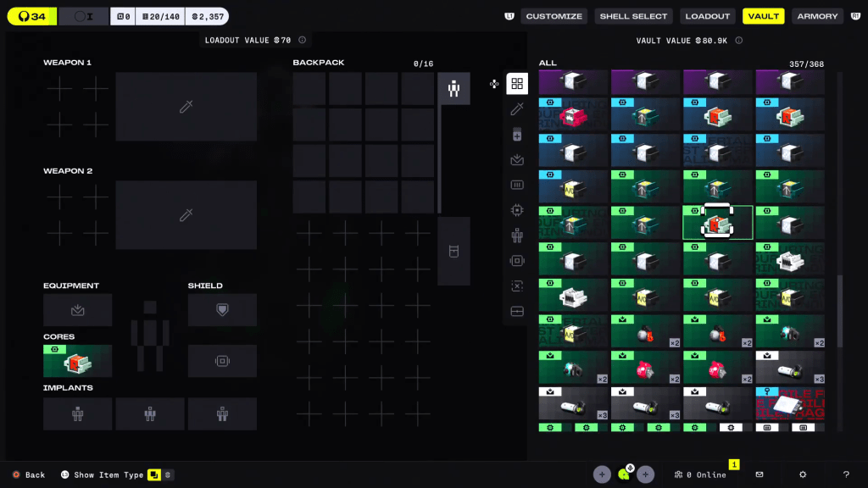Expand the backpack container tab below
The width and height of the screenshot is (868, 488).
[x=453, y=251]
